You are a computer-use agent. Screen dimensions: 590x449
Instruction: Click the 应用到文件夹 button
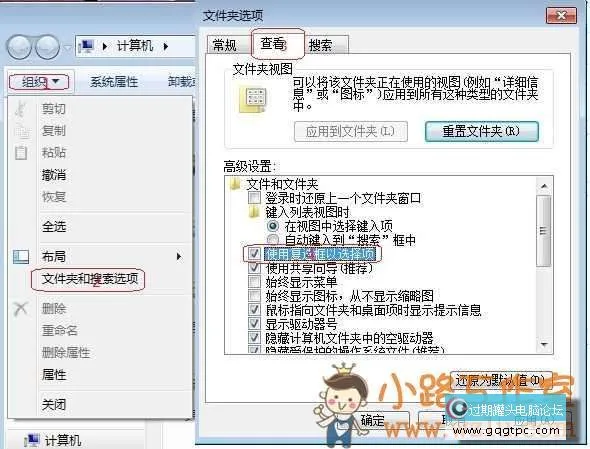pos(350,131)
